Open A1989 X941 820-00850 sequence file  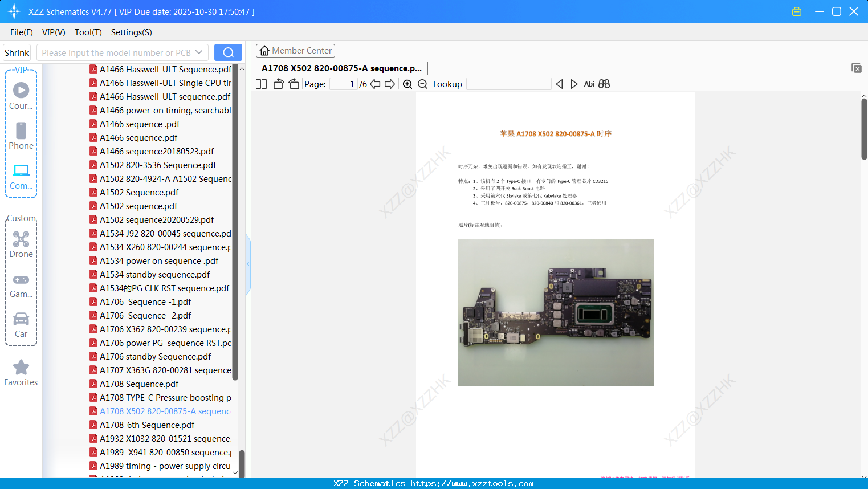click(x=161, y=452)
